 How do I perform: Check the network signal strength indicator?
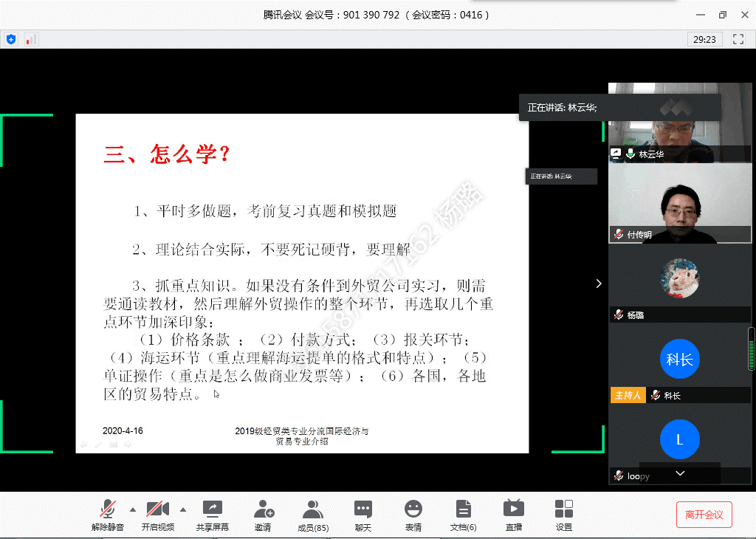pos(31,39)
